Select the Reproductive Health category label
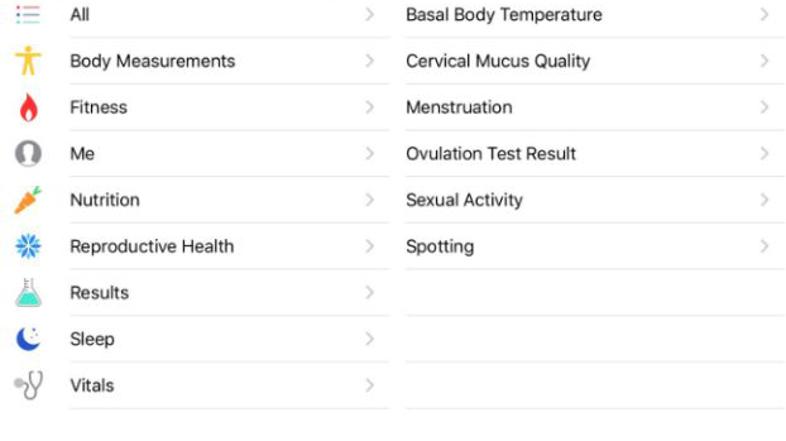786x441 pixels. [x=151, y=246]
